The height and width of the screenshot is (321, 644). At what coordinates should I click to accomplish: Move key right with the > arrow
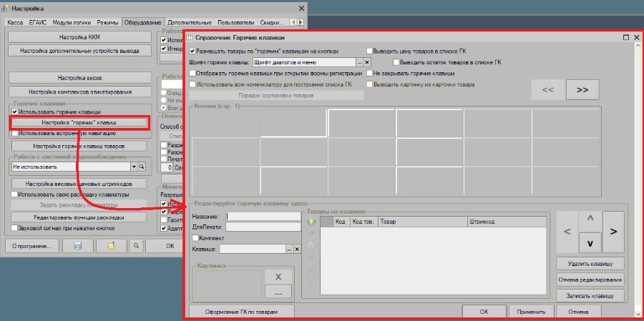click(x=613, y=232)
